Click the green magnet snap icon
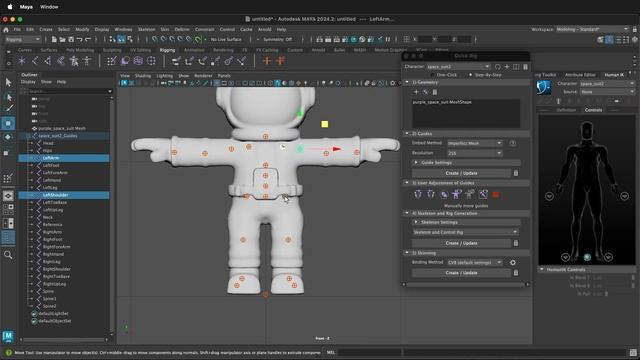Image resolution: width=640 pixels, height=360 pixels. tap(198, 40)
